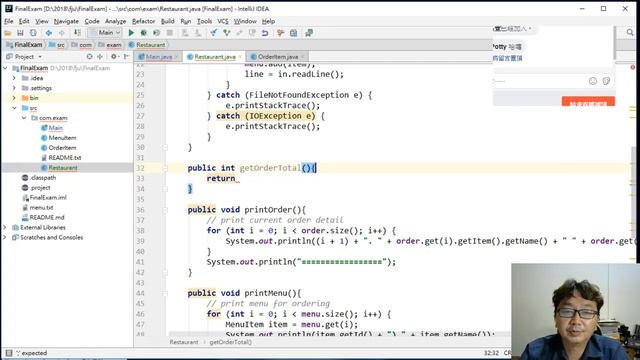The image size is (640, 360).
Task: Switch to OrderItem.java tab
Action: [x=278, y=57]
